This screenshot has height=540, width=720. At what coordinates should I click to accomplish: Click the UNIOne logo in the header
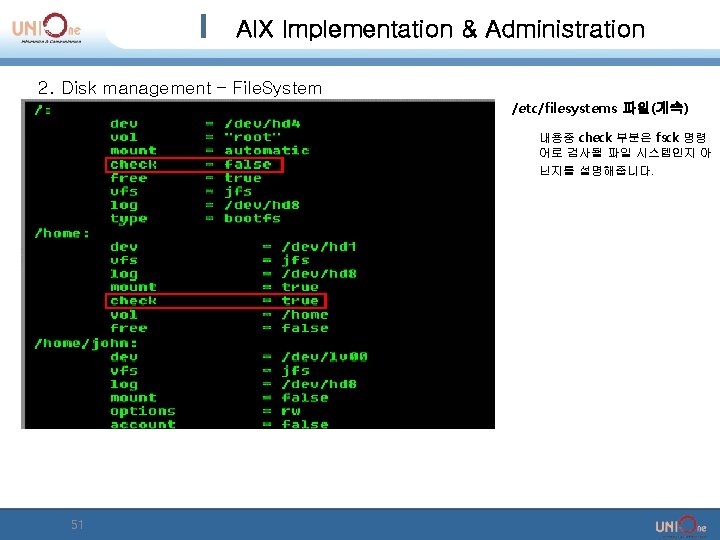click(46, 28)
